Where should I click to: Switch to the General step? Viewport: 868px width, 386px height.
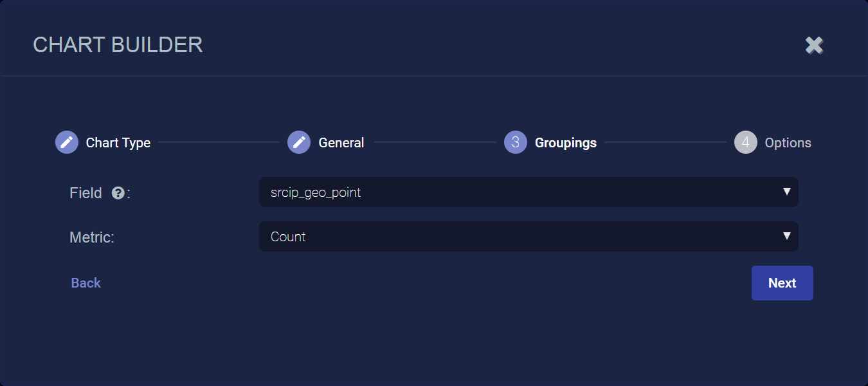click(341, 143)
